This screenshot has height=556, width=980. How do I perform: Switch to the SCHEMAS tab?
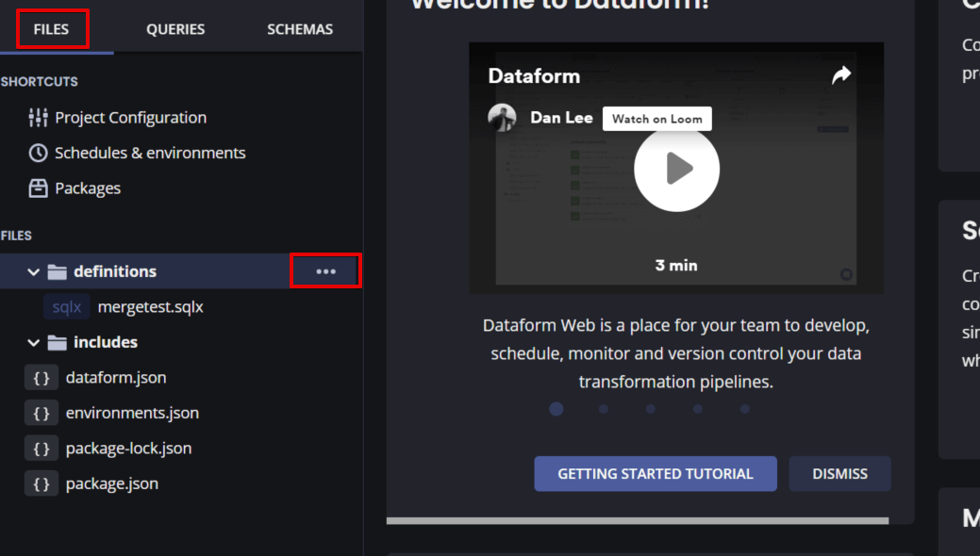300,29
